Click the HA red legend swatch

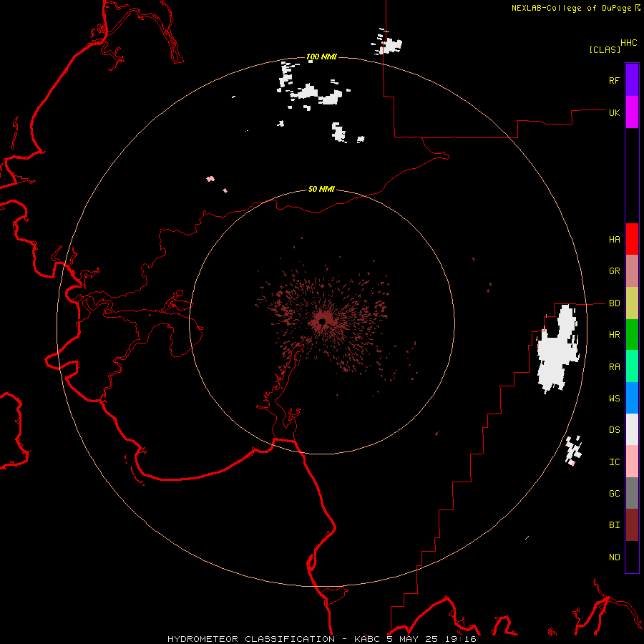pyautogui.click(x=632, y=239)
